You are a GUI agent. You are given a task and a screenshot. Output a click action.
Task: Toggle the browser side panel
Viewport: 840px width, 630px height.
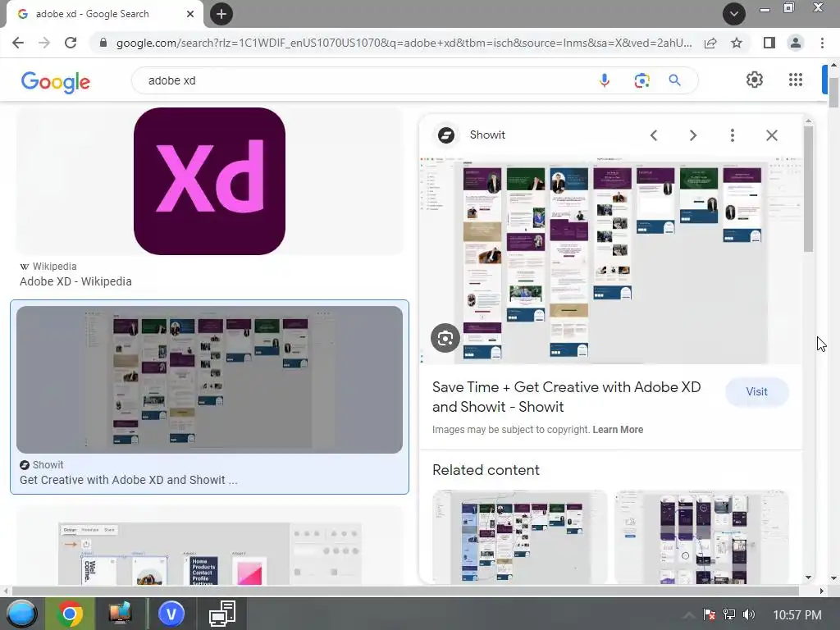pyautogui.click(x=769, y=43)
